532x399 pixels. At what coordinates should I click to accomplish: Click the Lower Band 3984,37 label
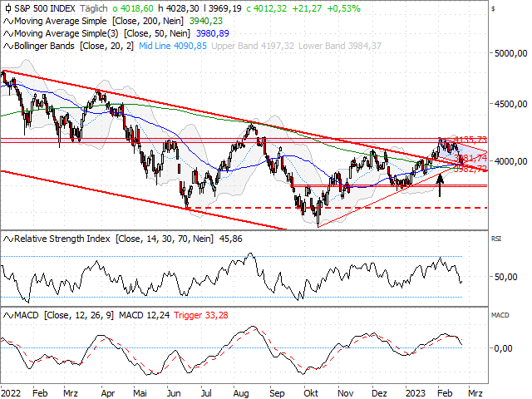pyautogui.click(x=340, y=46)
